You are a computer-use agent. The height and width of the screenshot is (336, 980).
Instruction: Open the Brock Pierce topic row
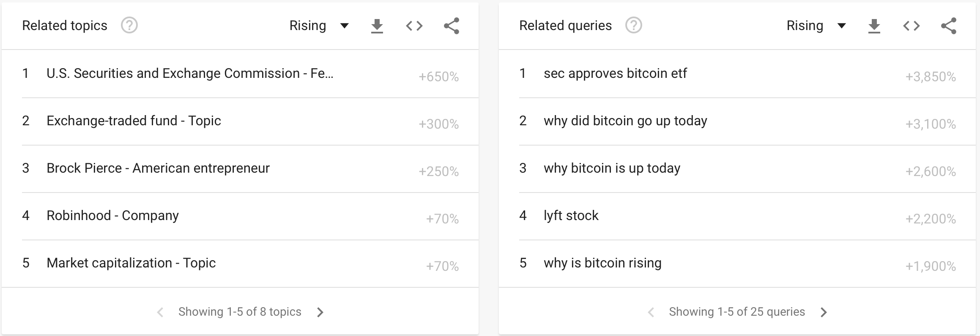pyautogui.click(x=158, y=168)
